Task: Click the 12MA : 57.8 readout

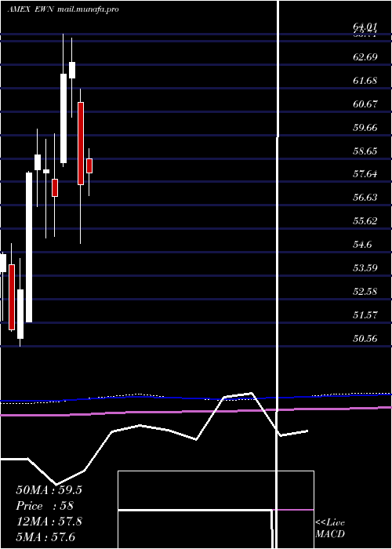Action: 49,522
